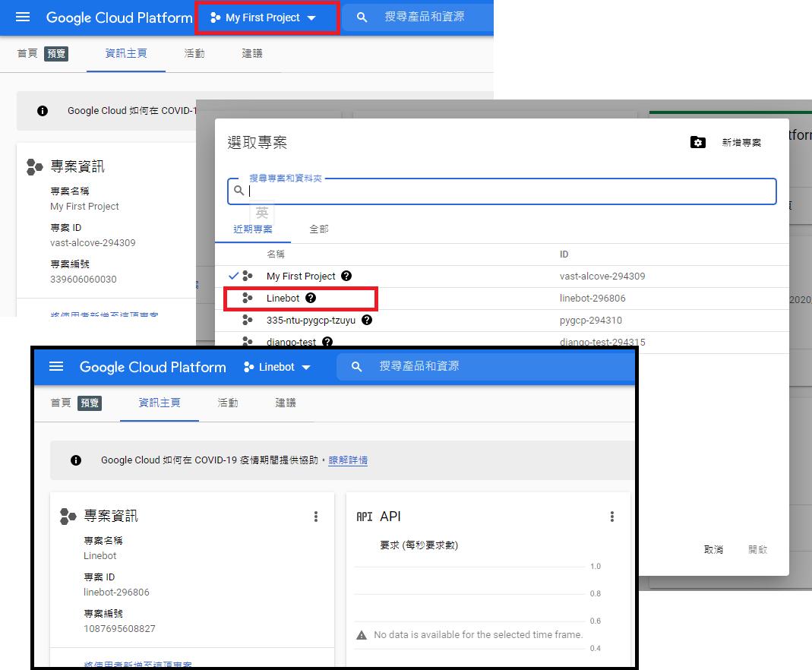
Task: Click the 預覽 badge in My First Project window
Action: [56, 53]
